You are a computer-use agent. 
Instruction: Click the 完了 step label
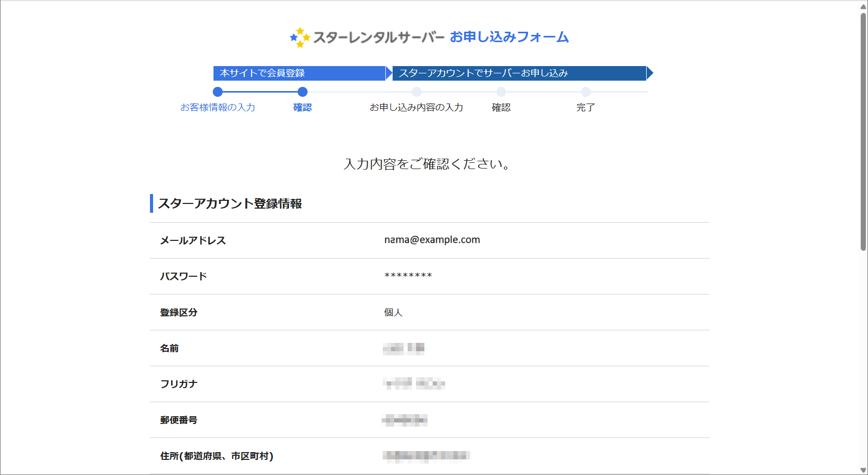[x=586, y=108]
